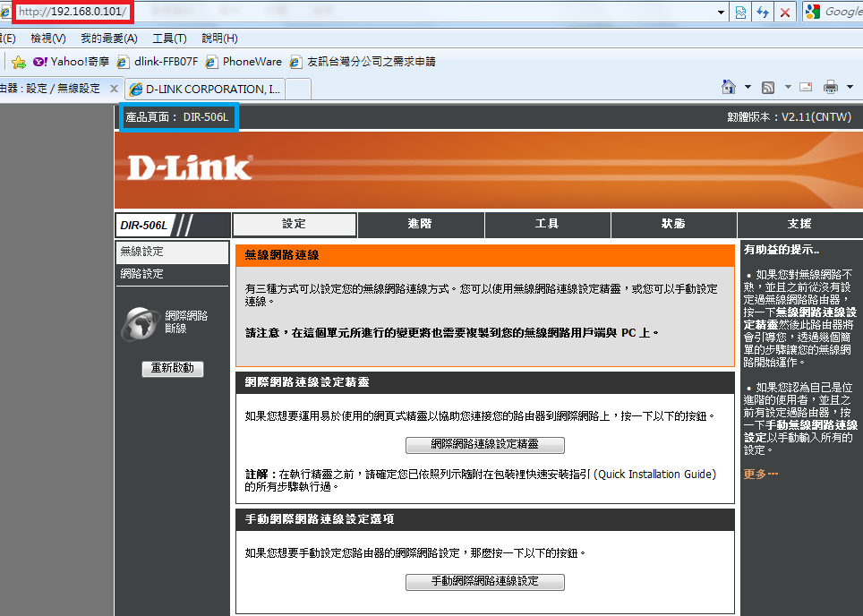Click the 手動網際網路連線設定 button
Viewport: 863px width, 616px height.
point(485,582)
